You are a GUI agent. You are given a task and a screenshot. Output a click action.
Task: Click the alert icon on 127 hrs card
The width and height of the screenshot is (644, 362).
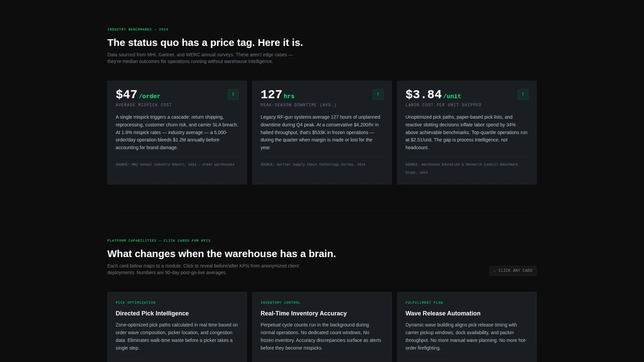tap(378, 95)
